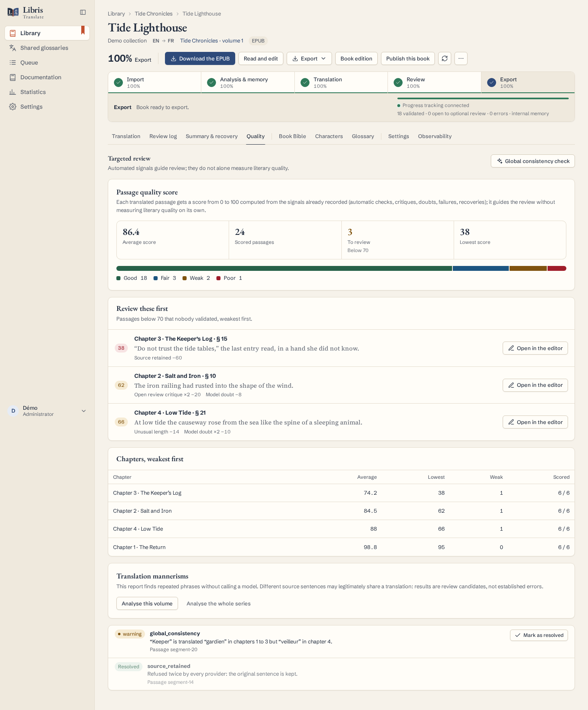The image size is (588, 710).
Task: Go to Library in the breadcrumb
Action: pos(116,14)
